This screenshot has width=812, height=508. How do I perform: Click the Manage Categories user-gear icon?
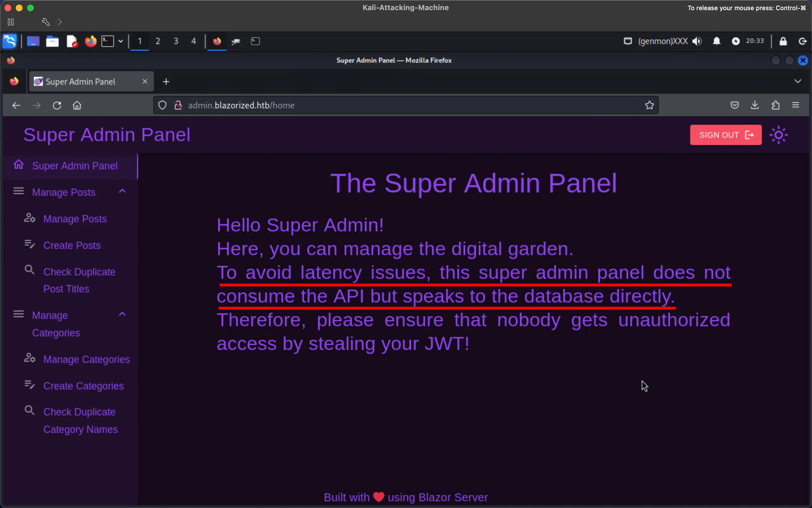point(30,358)
